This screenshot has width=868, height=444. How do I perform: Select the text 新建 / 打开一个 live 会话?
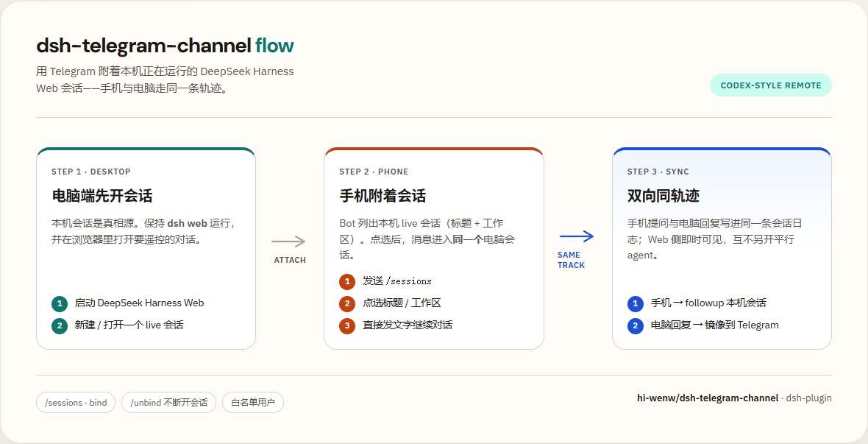pyautogui.click(x=129, y=325)
